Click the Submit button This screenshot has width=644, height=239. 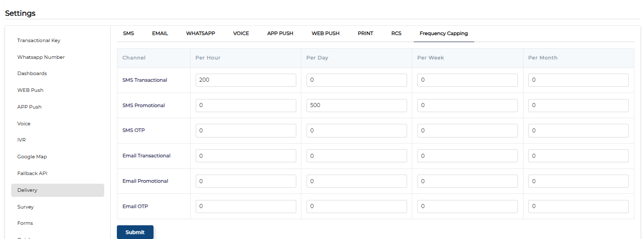[x=135, y=232]
